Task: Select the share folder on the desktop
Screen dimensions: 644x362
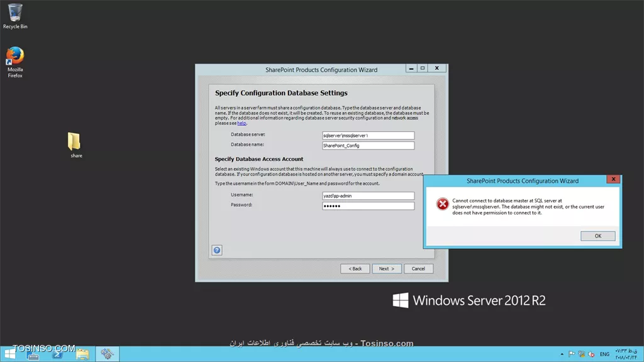Action: [75, 145]
